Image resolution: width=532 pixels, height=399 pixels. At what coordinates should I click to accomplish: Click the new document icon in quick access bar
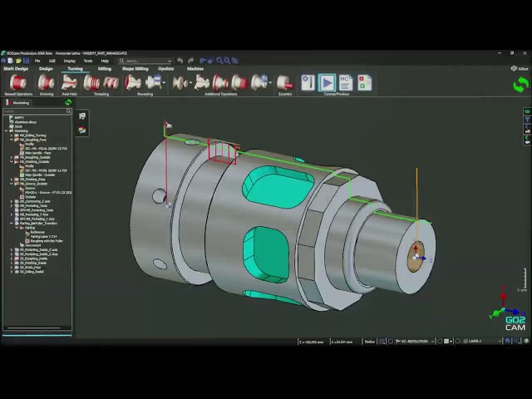tap(11, 61)
